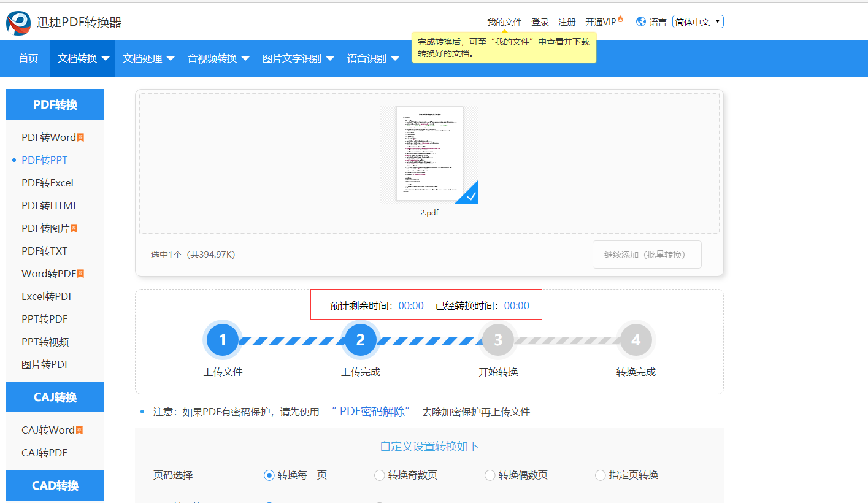868x503 pixels.
Task: Select 转换每一页 radio option
Action: coord(269,475)
